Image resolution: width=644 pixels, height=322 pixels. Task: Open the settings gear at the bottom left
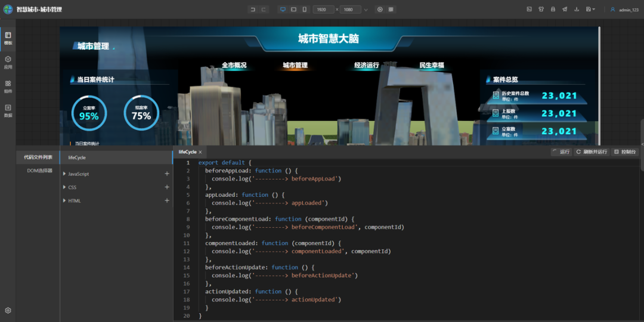8,311
